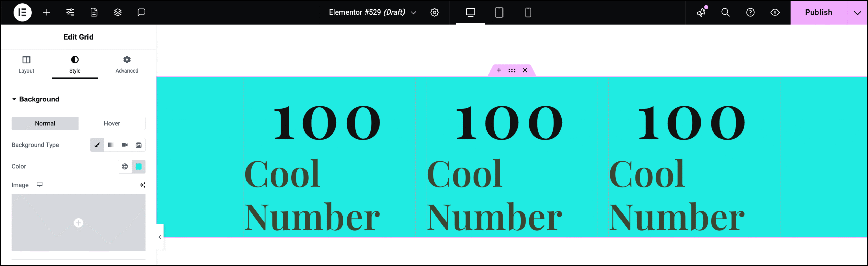Screen dimensions: 868x266
Task: Open the Add Element panel
Action: [x=46, y=13]
